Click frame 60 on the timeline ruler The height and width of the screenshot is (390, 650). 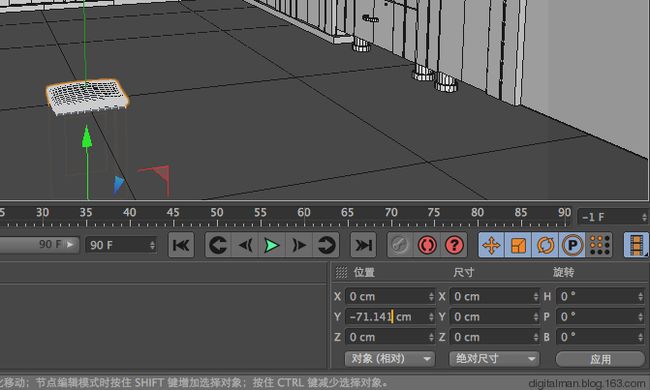(304, 213)
